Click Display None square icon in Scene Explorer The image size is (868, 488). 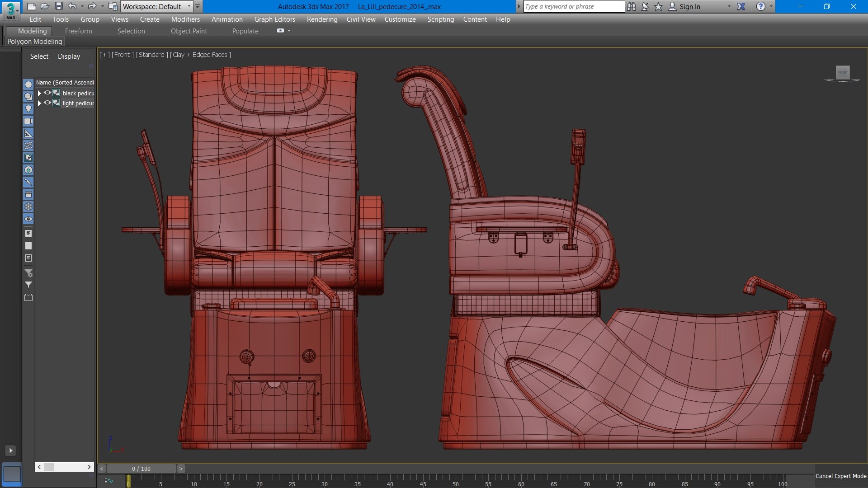(x=28, y=246)
